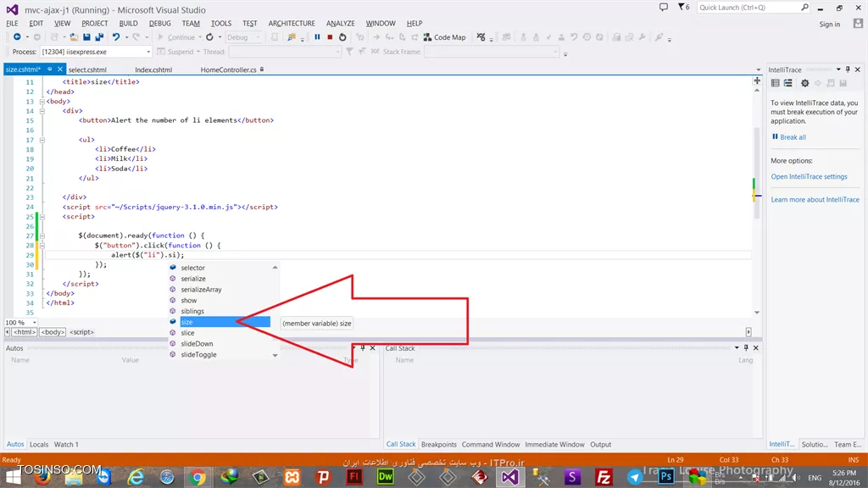Open Dreamweaver from the taskbar
This screenshot has width=868, height=488.
(x=386, y=476)
